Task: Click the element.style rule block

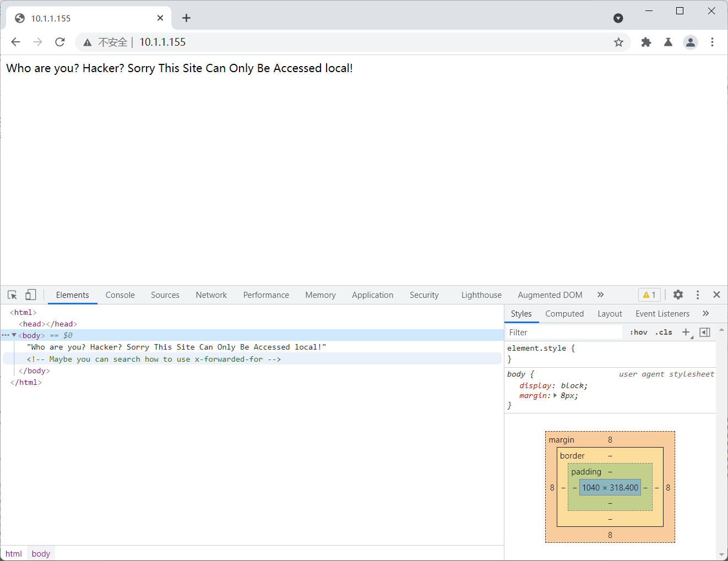Action: tap(610, 353)
